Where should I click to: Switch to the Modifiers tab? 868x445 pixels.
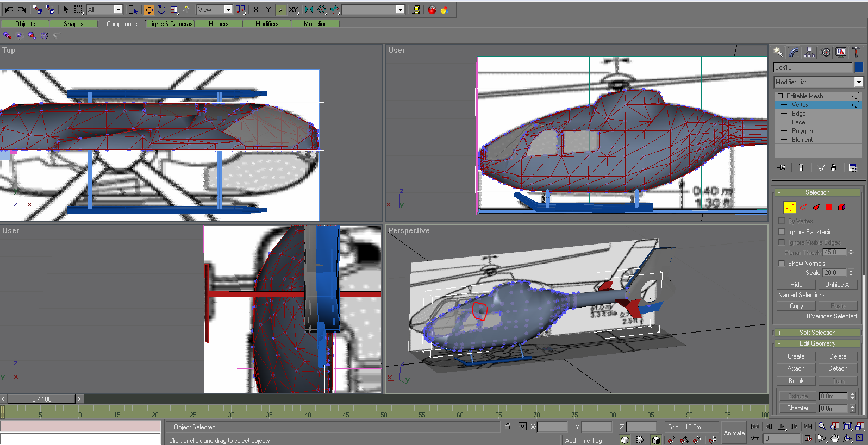(267, 24)
